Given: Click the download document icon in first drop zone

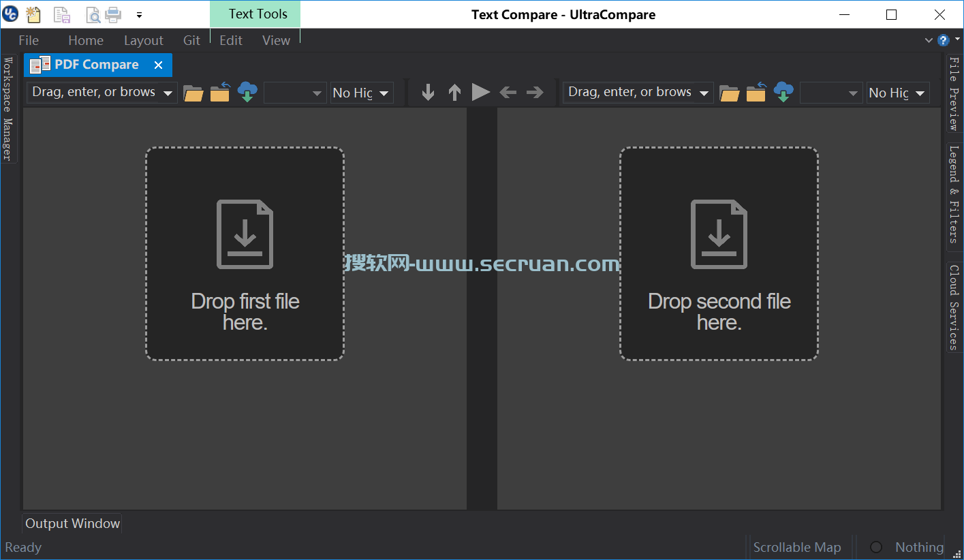Looking at the screenshot, I should (x=245, y=234).
